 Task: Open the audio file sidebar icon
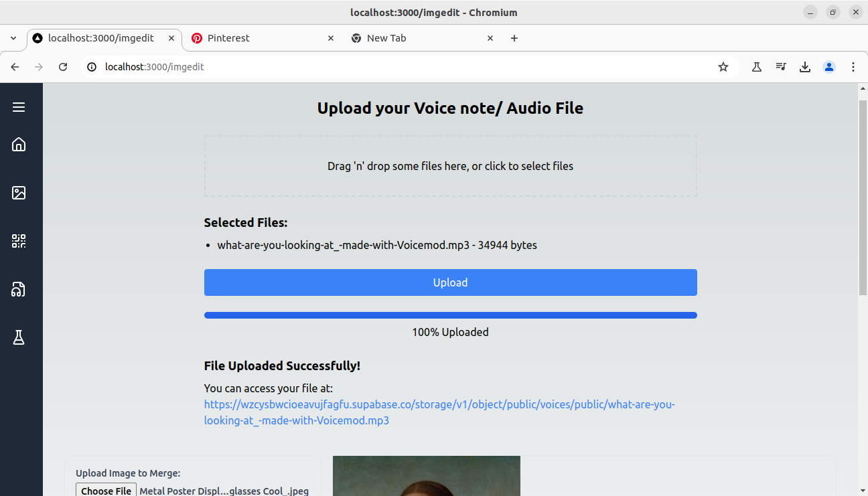point(19,289)
